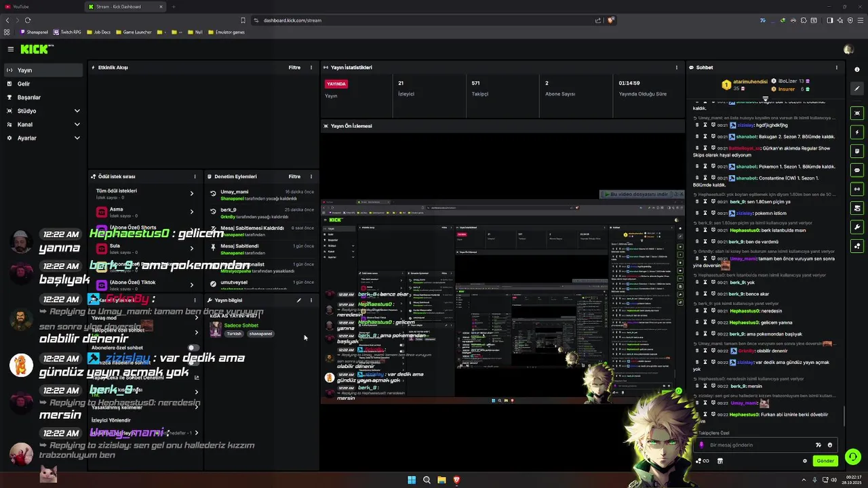Viewport: 868px width, 488px height.
Task: Open the profile avatar menu
Action: tap(848, 49)
